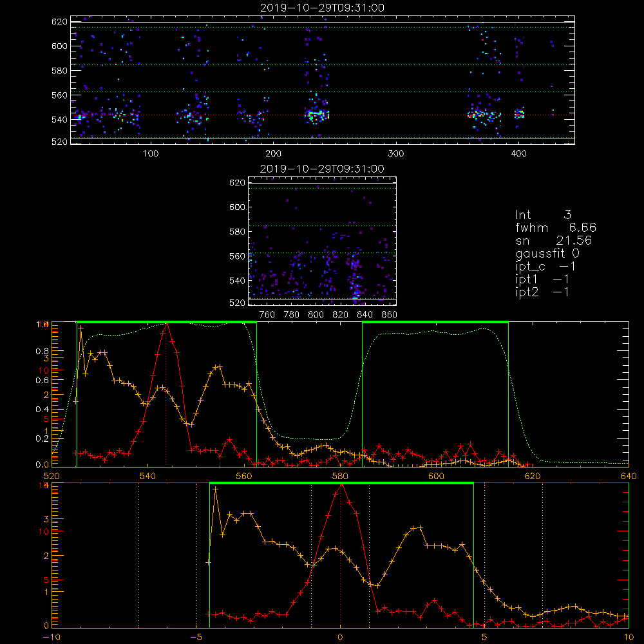Click x-axis label 300 on top image
This screenshot has width=644, height=644.
coord(396,154)
